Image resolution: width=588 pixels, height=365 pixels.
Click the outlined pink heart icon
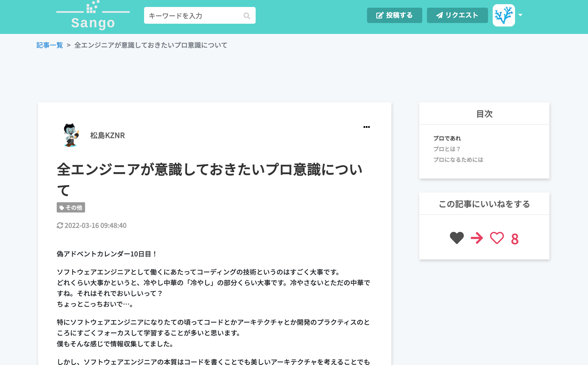[497, 238]
